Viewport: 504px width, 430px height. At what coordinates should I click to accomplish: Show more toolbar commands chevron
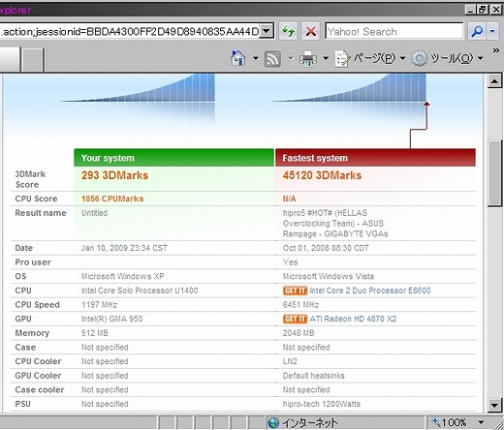pyautogui.click(x=495, y=50)
